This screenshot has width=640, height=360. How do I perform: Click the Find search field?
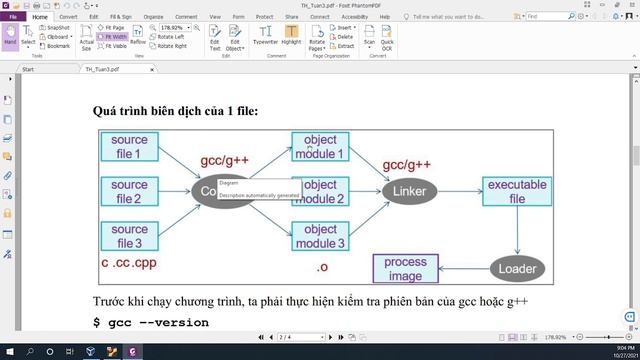[547, 16]
